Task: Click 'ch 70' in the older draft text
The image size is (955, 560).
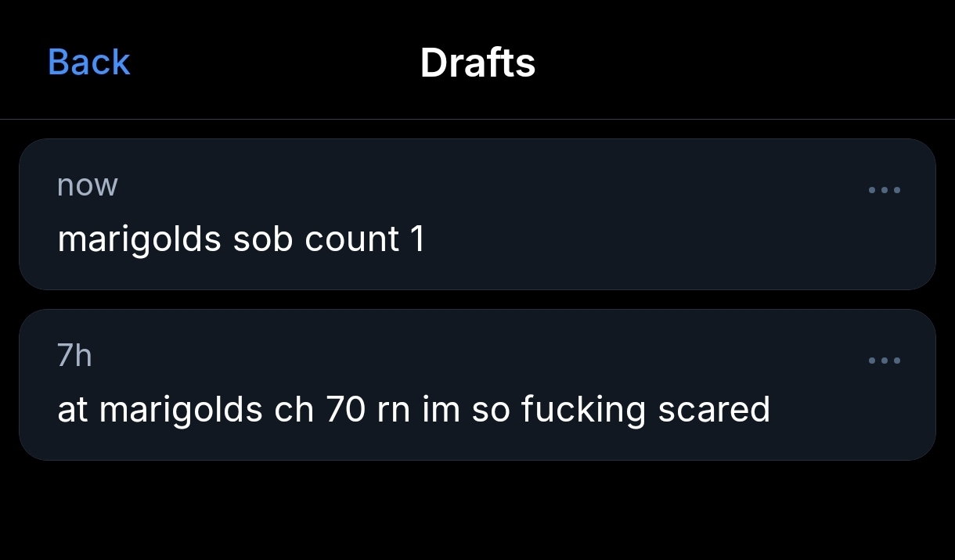Action: pyautogui.click(x=319, y=410)
